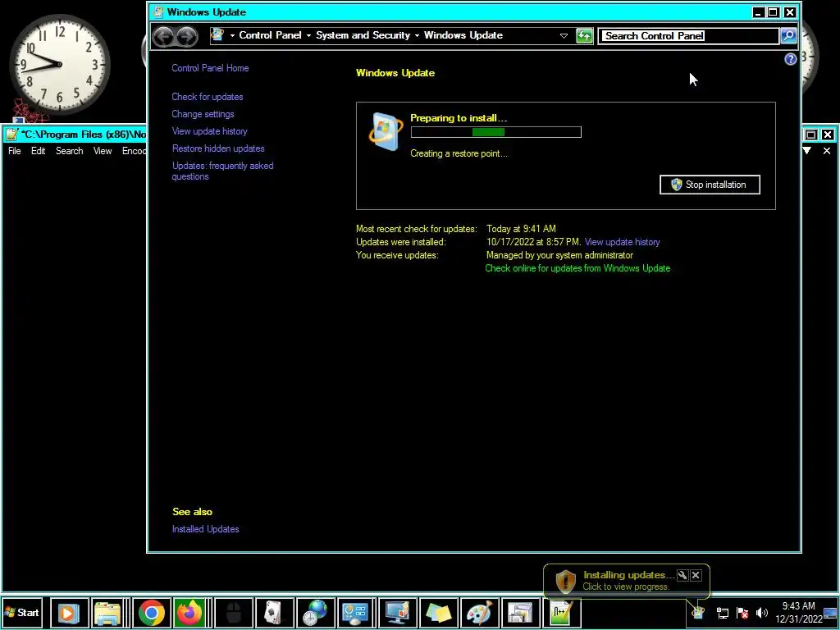Click the green installation progress bar
840x630 pixels.
point(496,132)
